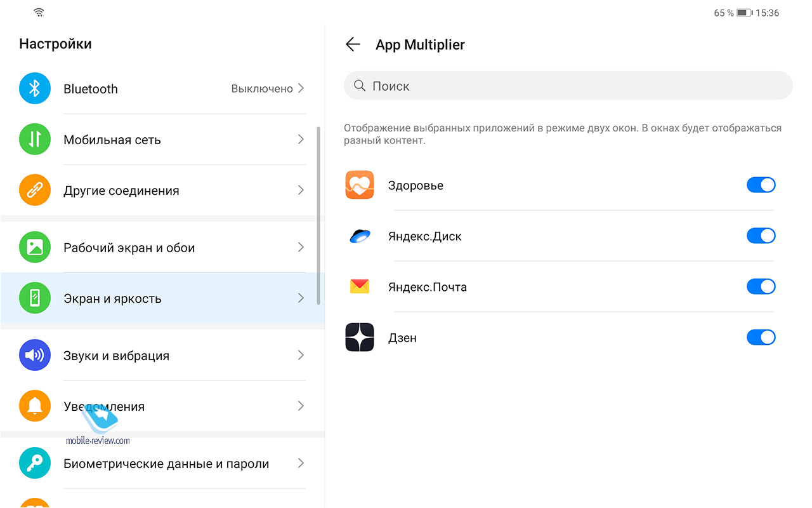Go to Другие соединения settings

(x=162, y=190)
